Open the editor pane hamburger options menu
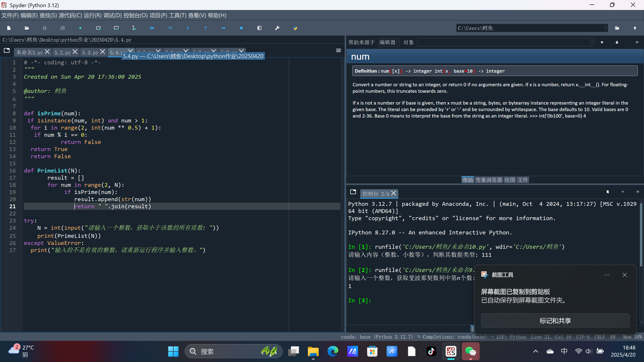The image size is (644, 362). point(338,51)
